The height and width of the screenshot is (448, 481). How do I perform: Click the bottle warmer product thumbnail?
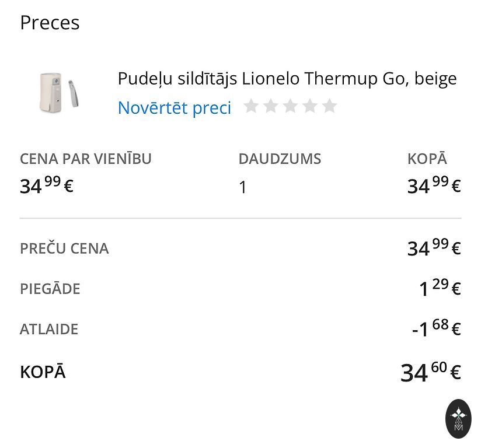click(x=58, y=92)
